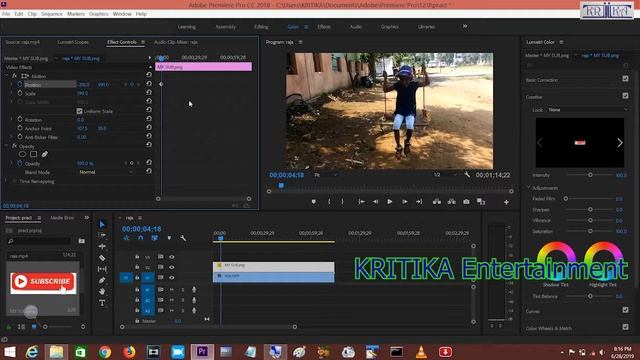Screen dimensions: 640x360
Task: Click Lift button in Program Monitor
Action: (437, 202)
